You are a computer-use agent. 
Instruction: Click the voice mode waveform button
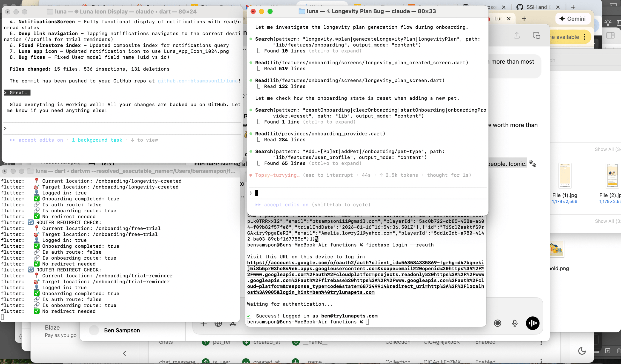coord(533,323)
